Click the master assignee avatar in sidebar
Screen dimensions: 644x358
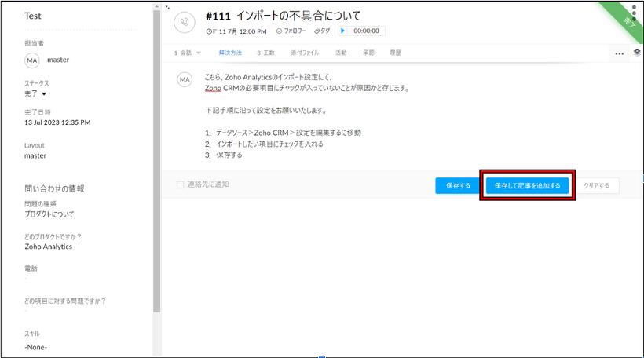pos(32,60)
